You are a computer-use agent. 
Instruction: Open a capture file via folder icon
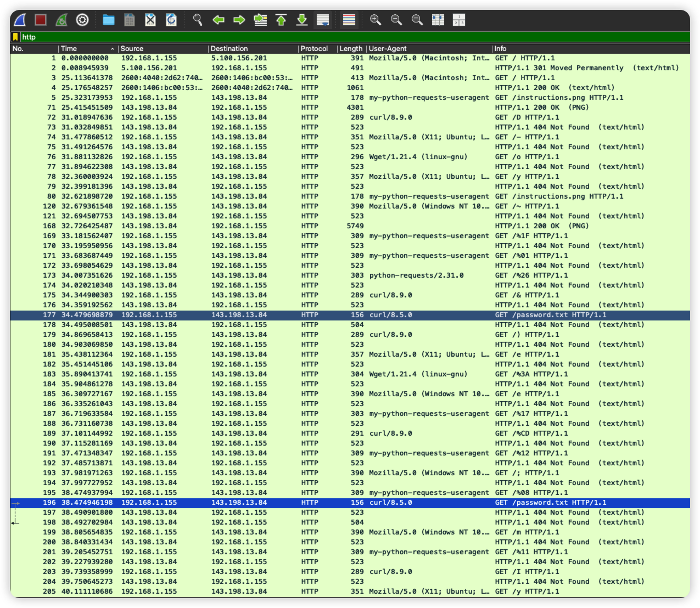point(109,20)
